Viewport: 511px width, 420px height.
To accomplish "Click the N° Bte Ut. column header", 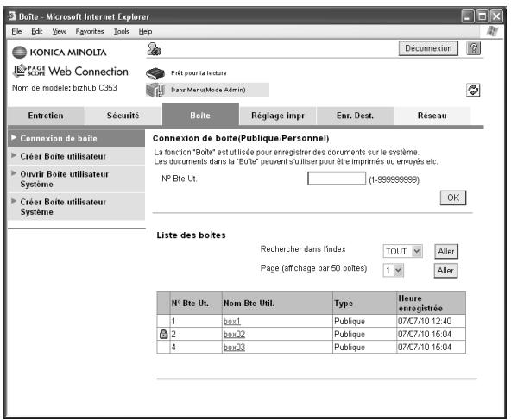I will pos(196,303).
